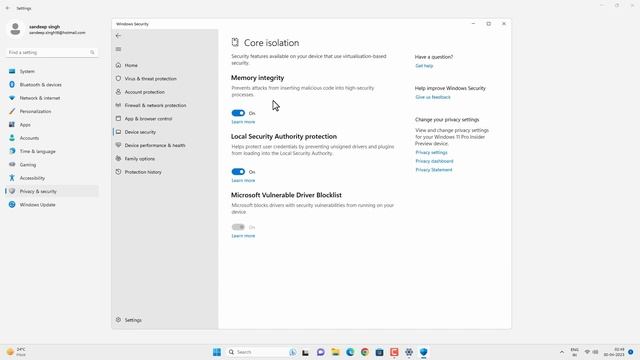This screenshot has width=640, height=360.
Task: Open Privacy Statement link
Action: click(434, 170)
